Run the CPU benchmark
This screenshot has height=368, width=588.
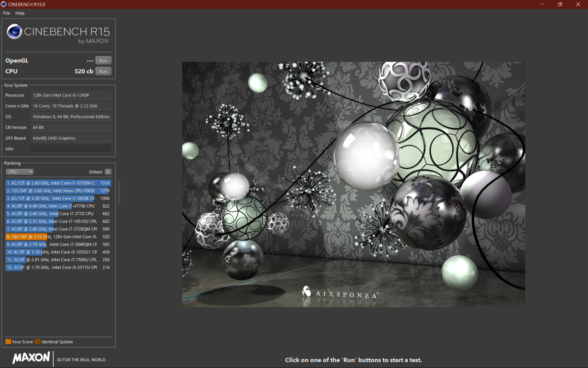coord(103,71)
